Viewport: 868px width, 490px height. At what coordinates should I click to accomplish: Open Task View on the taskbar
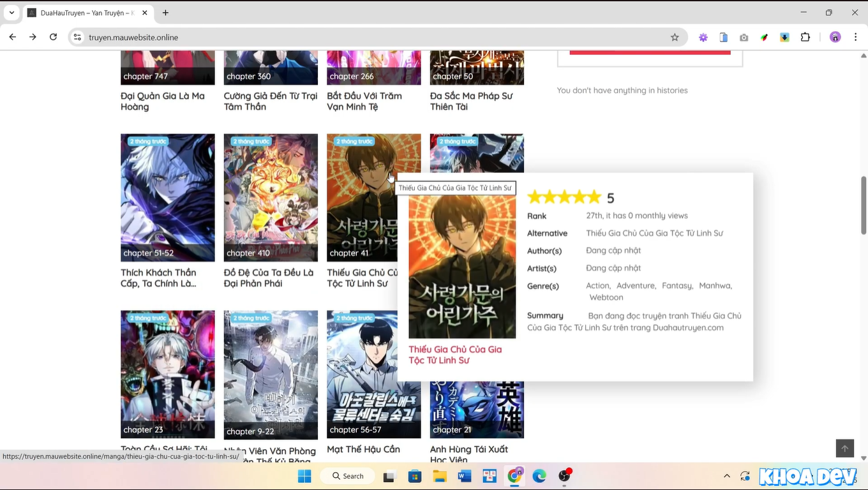[389, 476]
